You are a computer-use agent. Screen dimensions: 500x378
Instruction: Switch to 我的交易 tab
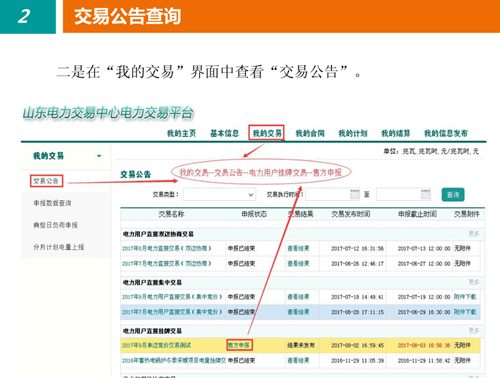(x=267, y=133)
